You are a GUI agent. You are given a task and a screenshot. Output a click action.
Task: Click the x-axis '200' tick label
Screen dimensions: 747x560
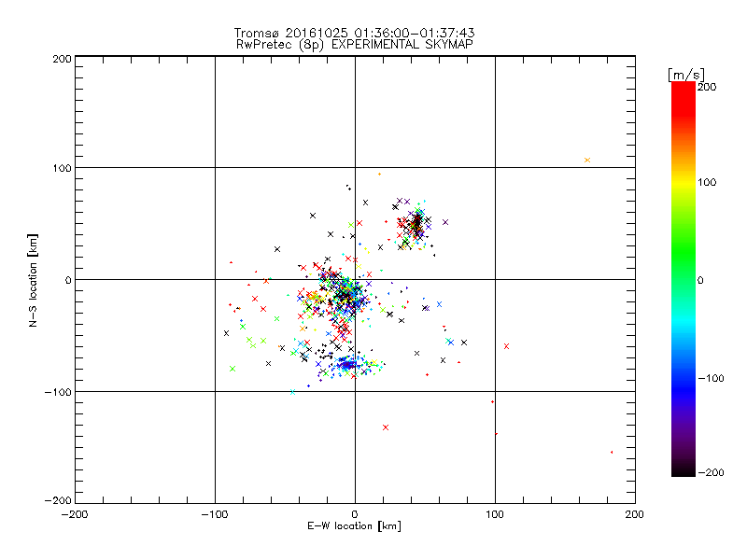tap(635, 514)
